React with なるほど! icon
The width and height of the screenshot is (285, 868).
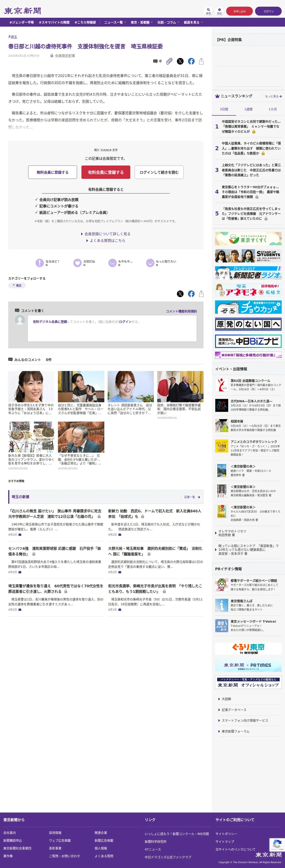[x=40, y=262]
